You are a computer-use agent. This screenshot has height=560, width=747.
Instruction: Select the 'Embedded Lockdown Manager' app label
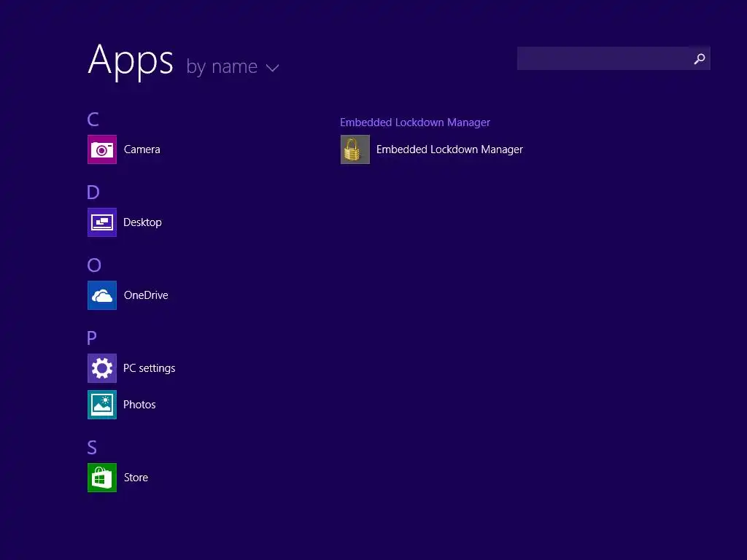click(x=449, y=149)
